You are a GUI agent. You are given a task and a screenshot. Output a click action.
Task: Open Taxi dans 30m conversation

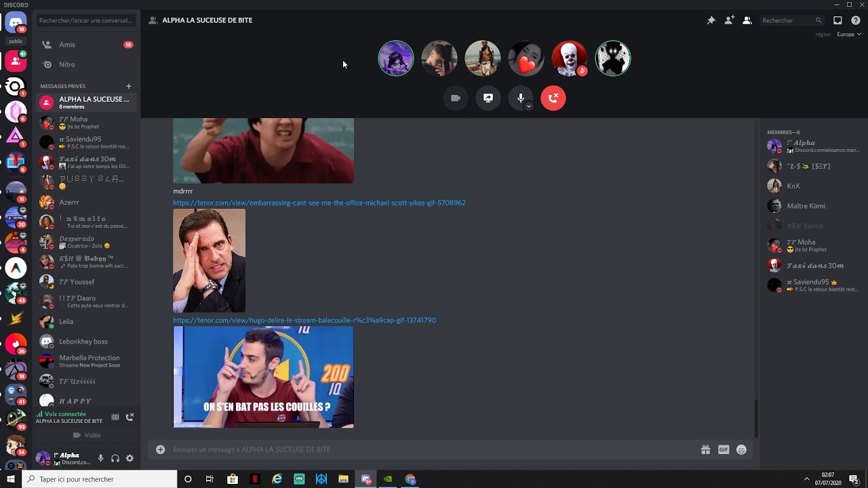tap(86, 162)
